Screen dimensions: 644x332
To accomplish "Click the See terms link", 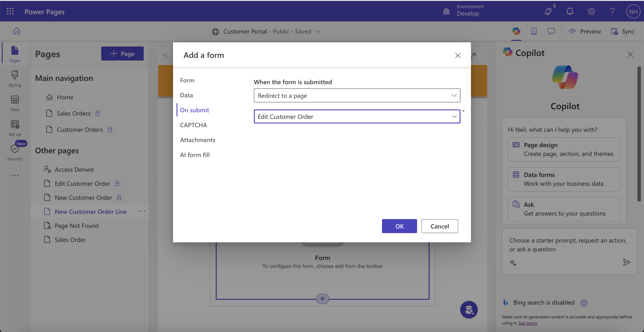I will pos(528,323).
